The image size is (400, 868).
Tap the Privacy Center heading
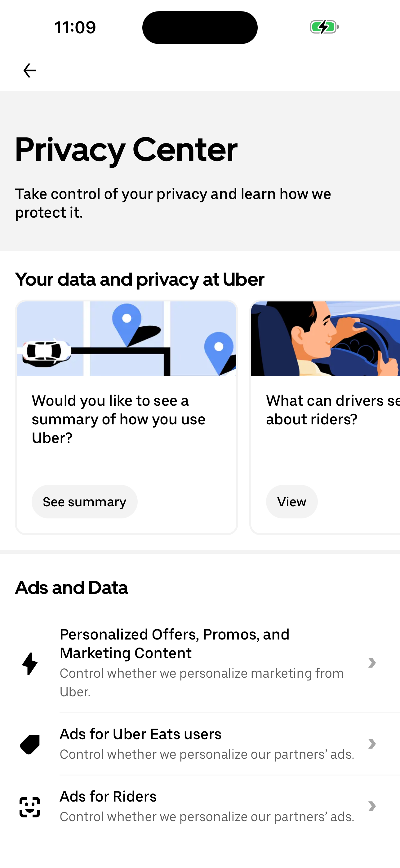coord(126,150)
